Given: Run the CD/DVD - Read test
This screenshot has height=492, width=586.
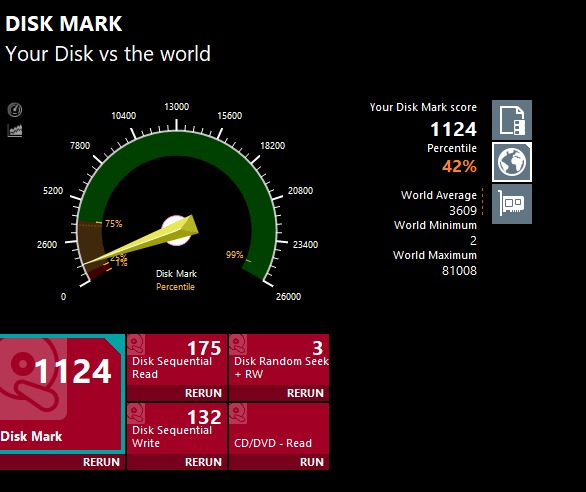Looking at the screenshot, I should 312,462.
